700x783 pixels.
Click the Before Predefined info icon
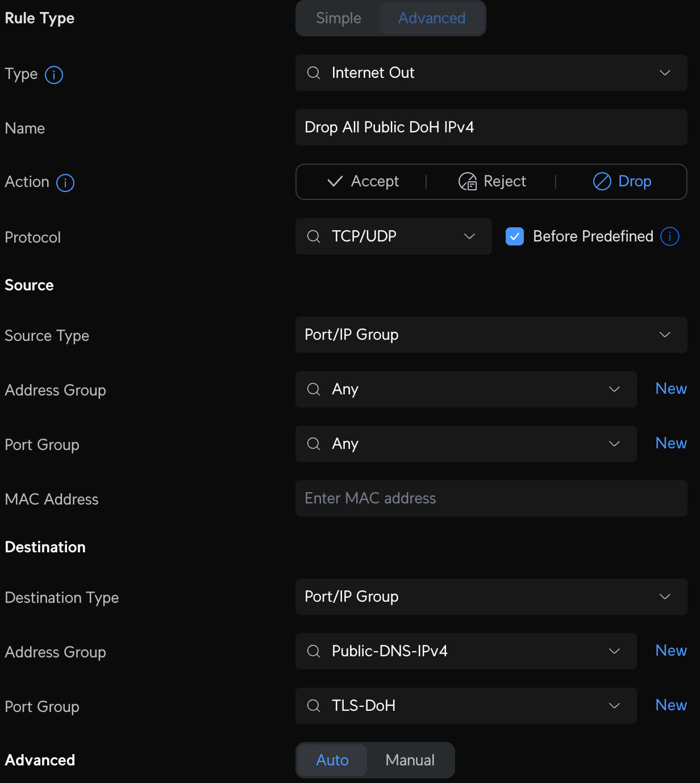pyautogui.click(x=670, y=236)
